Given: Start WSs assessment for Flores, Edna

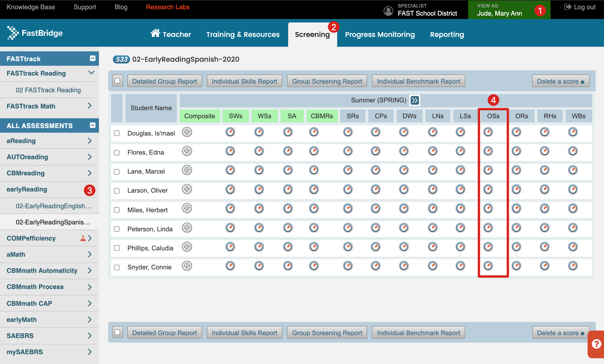Looking at the screenshot, I should click(259, 151).
